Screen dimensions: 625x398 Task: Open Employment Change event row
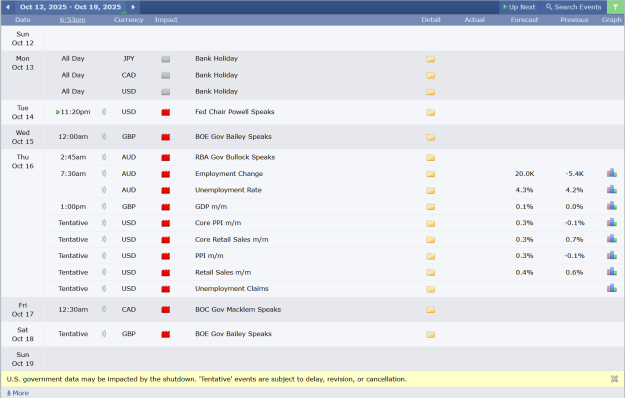point(334,174)
